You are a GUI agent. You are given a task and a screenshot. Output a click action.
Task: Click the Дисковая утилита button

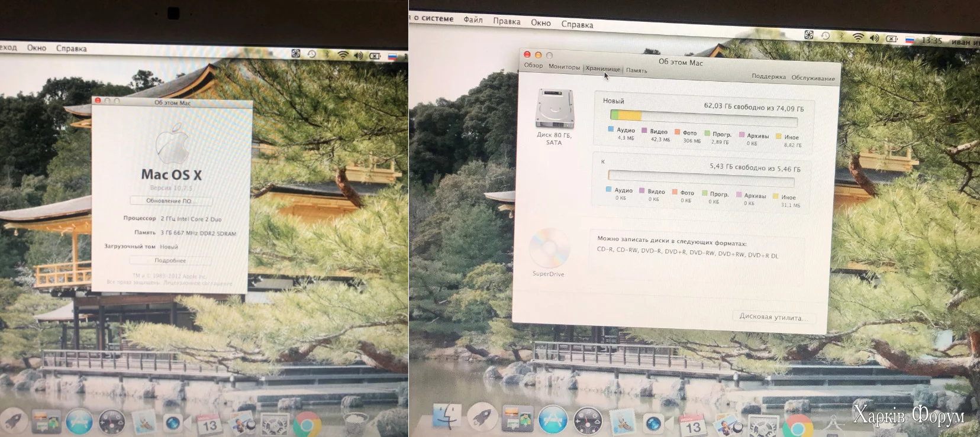[x=773, y=317]
